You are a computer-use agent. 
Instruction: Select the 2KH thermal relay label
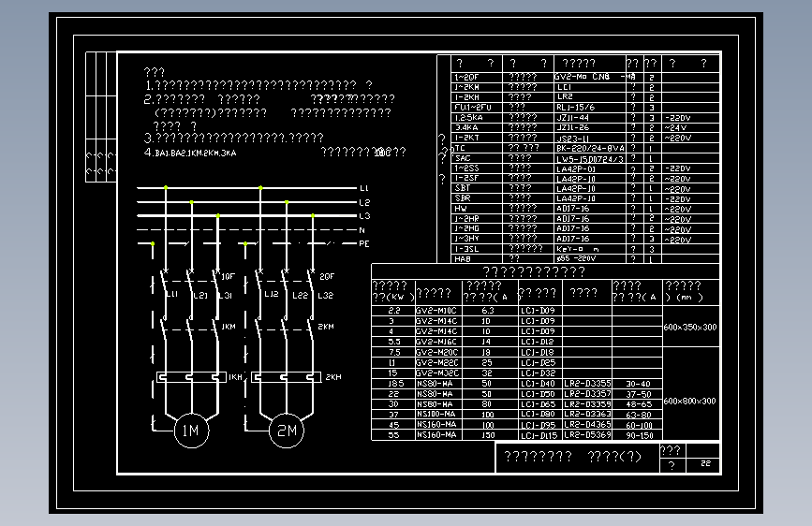pyautogui.click(x=333, y=377)
